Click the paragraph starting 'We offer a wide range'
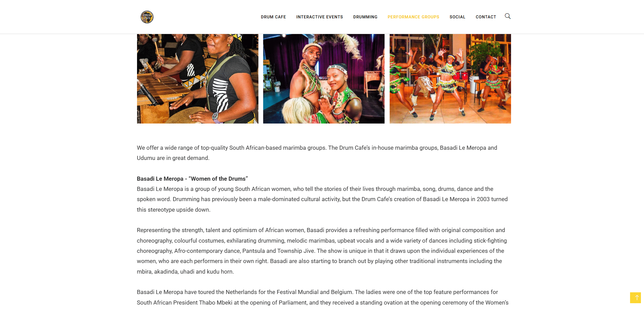 [317, 153]
